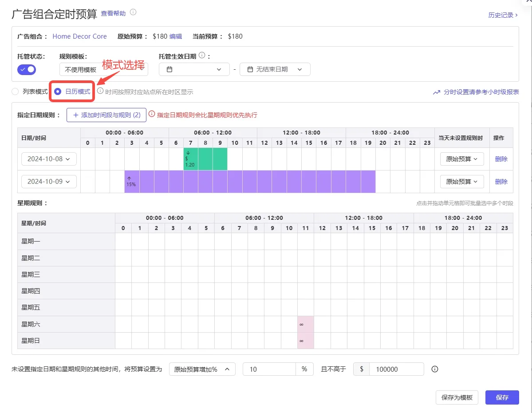The width and height of the screenshot is (532, 413).
Task: Expand the 原始预算增加% dropdown
Action: pos(202,369)
